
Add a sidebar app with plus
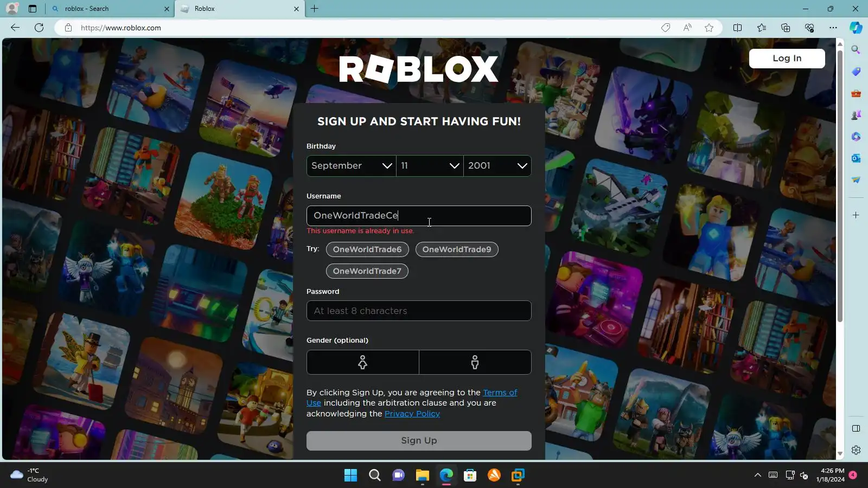[x=856, y=215]
